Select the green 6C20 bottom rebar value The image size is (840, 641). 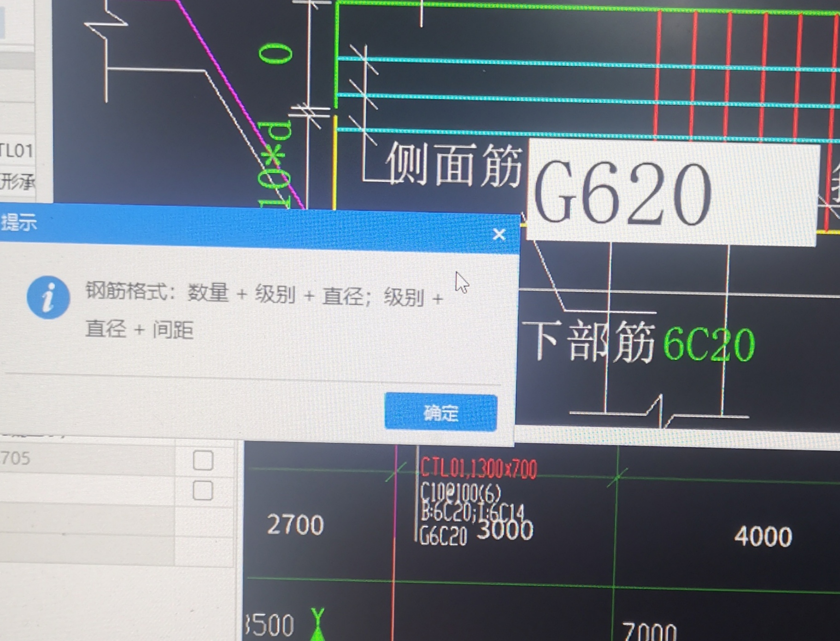(709, 345)
